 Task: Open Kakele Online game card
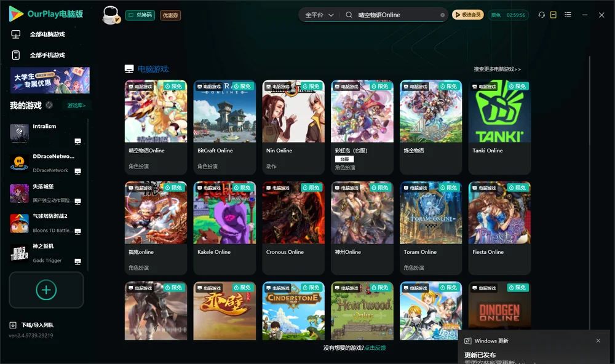(x=224, y=228)
